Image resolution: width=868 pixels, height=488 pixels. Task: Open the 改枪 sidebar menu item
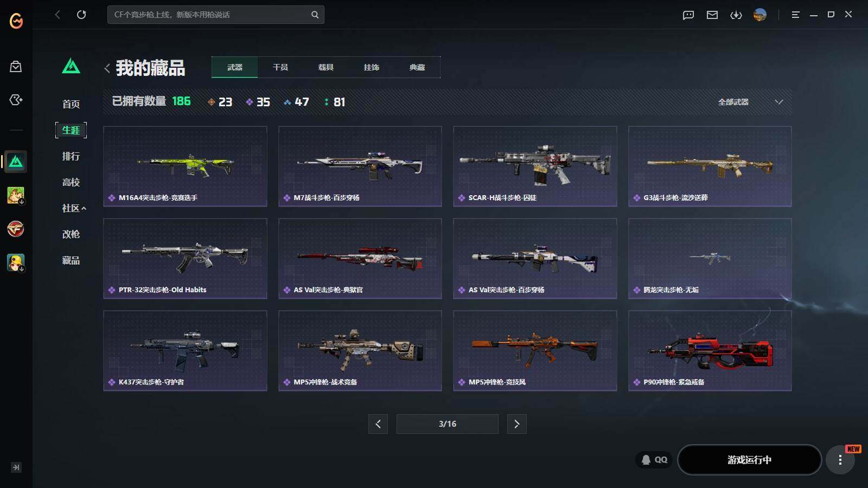71,234
